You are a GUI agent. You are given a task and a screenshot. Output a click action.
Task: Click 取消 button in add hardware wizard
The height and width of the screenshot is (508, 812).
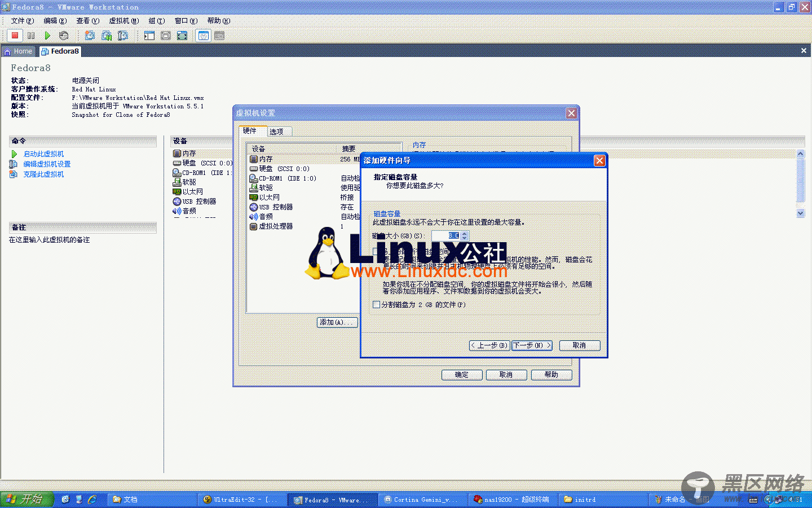click(x=580, y=345)
